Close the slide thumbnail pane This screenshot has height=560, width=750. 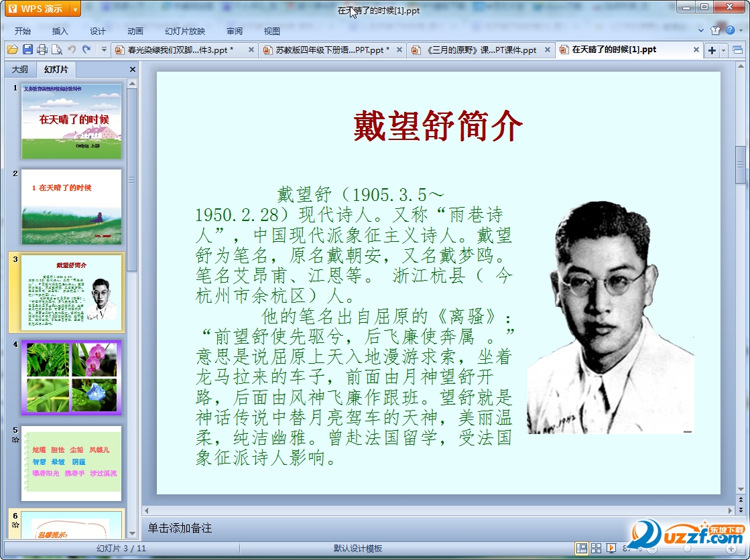(x=133, y=70)
